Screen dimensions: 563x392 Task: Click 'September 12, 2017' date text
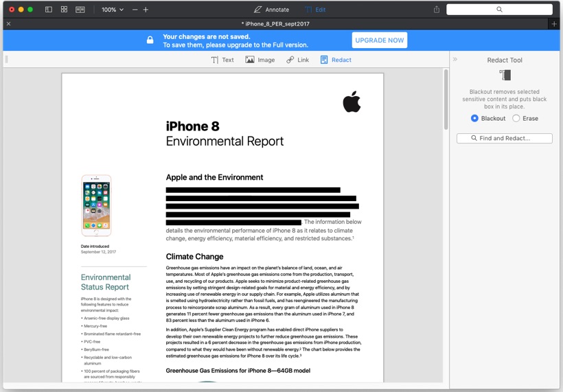98,252
